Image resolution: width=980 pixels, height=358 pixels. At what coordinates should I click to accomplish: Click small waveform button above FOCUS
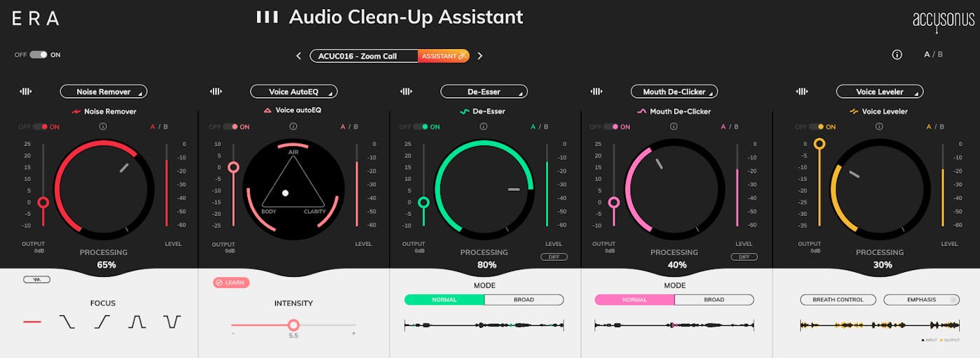click(36, 280)
